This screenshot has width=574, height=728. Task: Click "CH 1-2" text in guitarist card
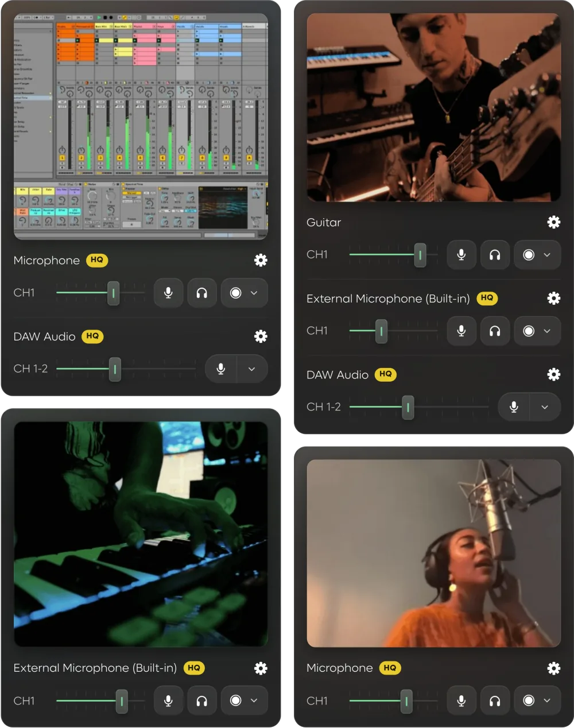pos(324,407)
